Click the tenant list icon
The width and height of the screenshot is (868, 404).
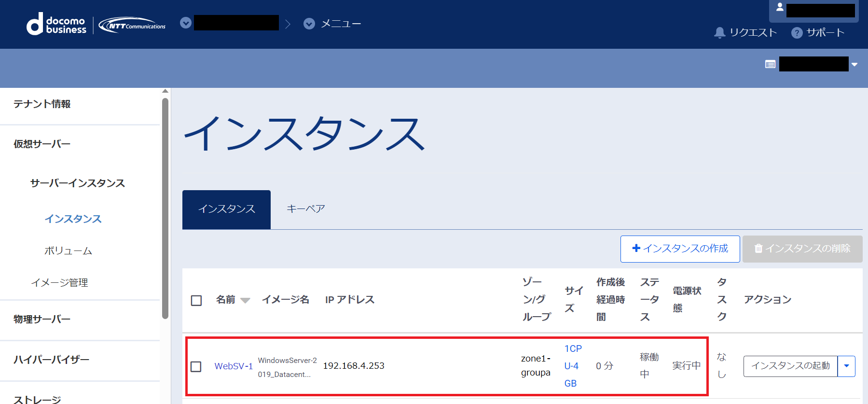tap(770, 64)
